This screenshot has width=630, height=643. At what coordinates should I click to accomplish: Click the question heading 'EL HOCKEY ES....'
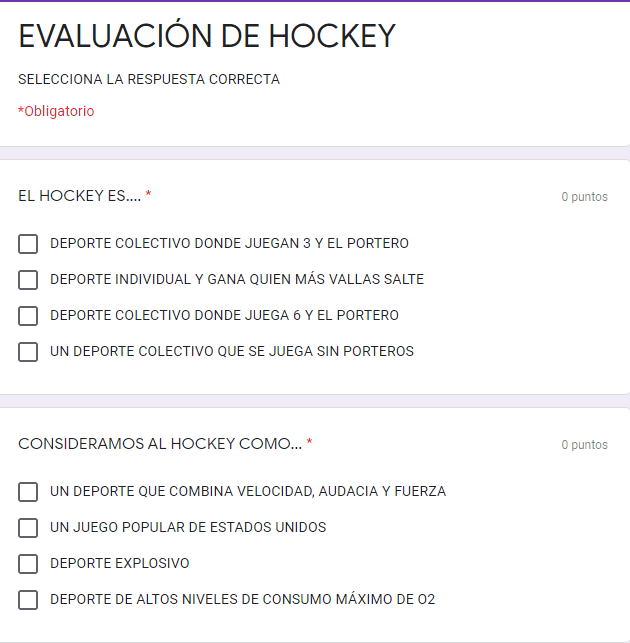[x=80, y=196]
